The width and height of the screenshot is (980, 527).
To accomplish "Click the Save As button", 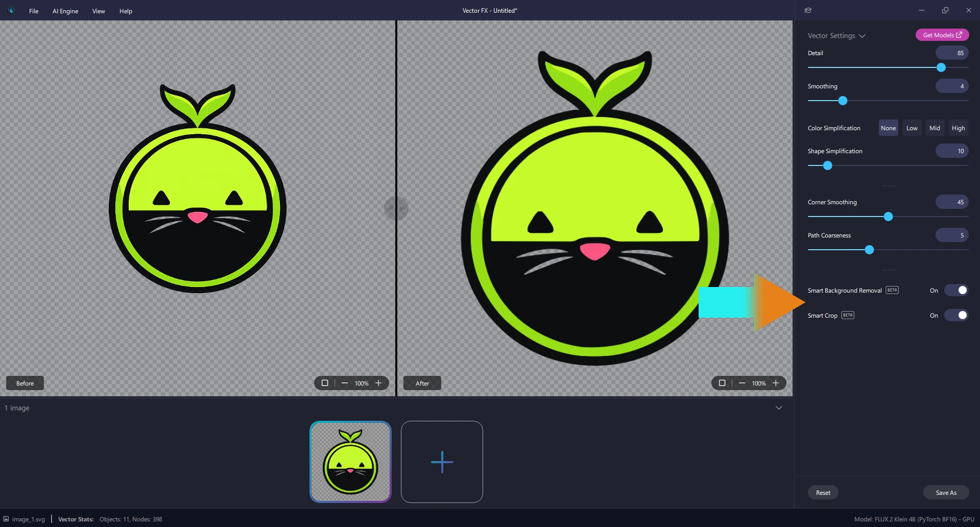I will 946,492.
